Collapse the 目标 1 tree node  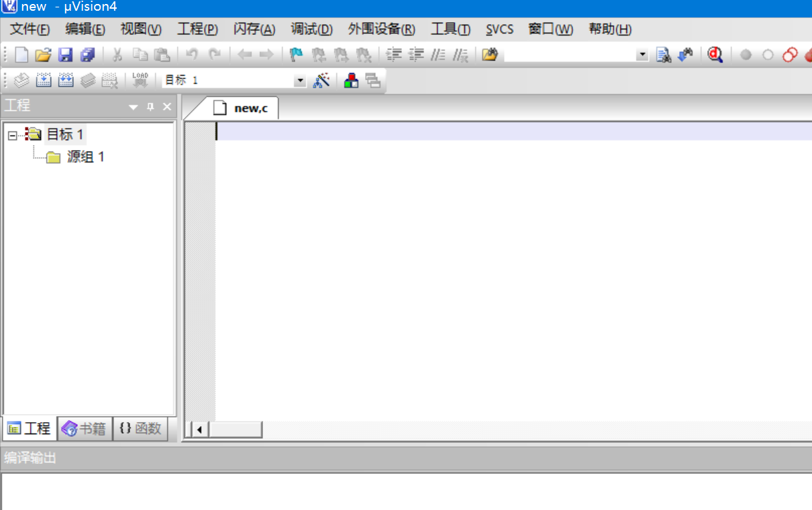pos(11,135)
